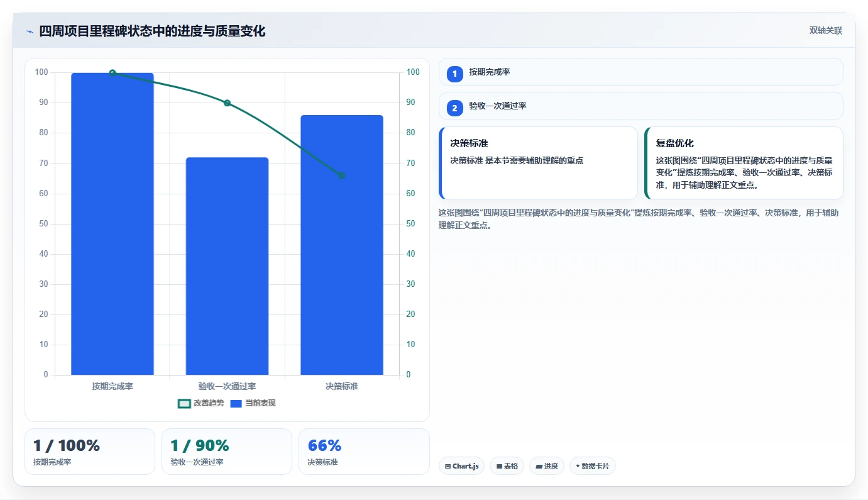Click the trend line point at 100
This screenshot has width=868, height=500.
[x=113, y=73]
